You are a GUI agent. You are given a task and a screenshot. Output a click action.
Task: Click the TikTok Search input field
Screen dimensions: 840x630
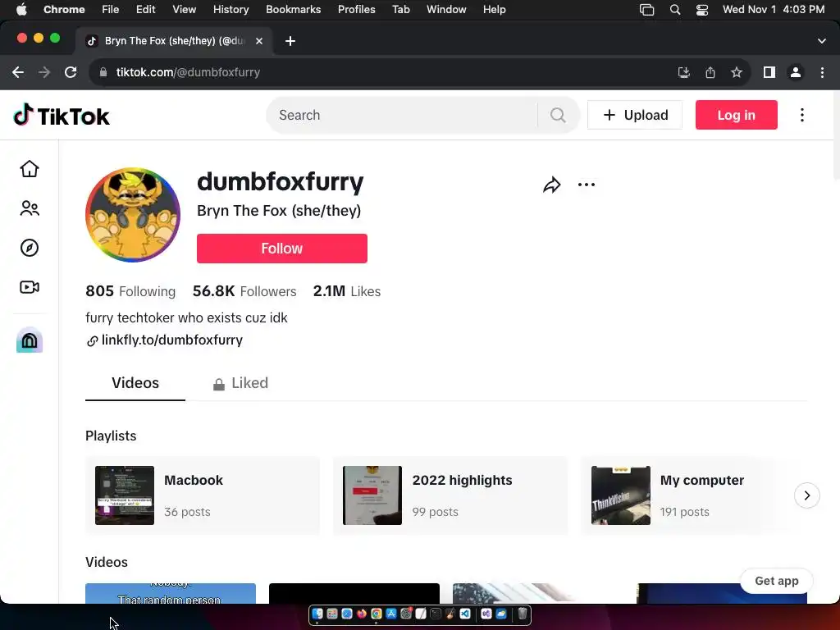click(407, 115)
